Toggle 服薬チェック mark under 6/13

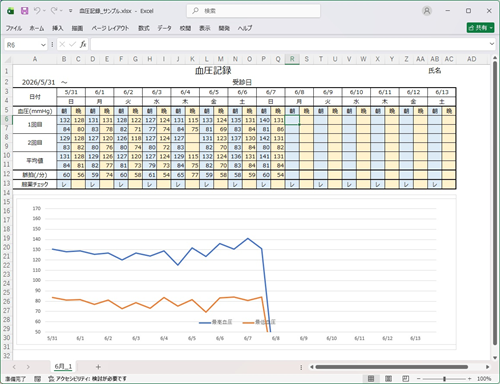[x=435, y=184]
